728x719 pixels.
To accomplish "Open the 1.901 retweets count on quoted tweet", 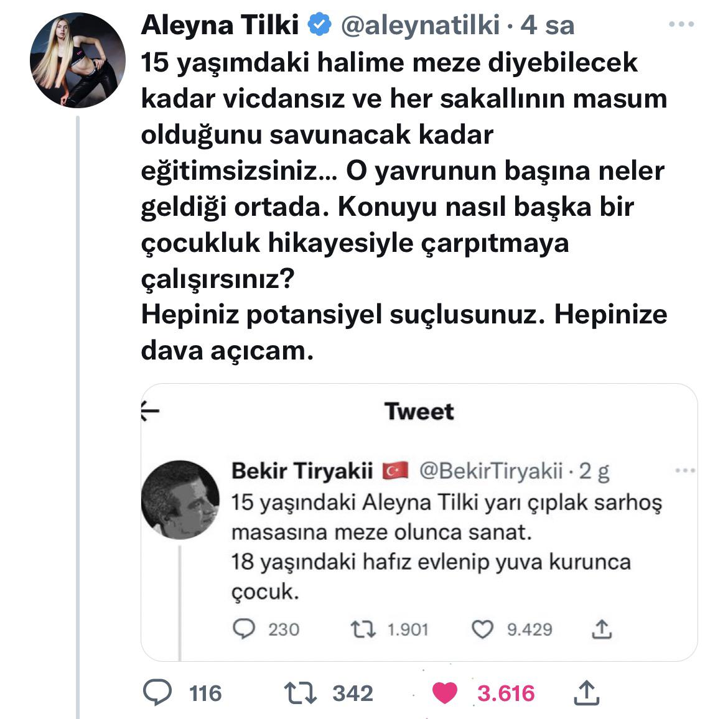I will click(408, 629).
